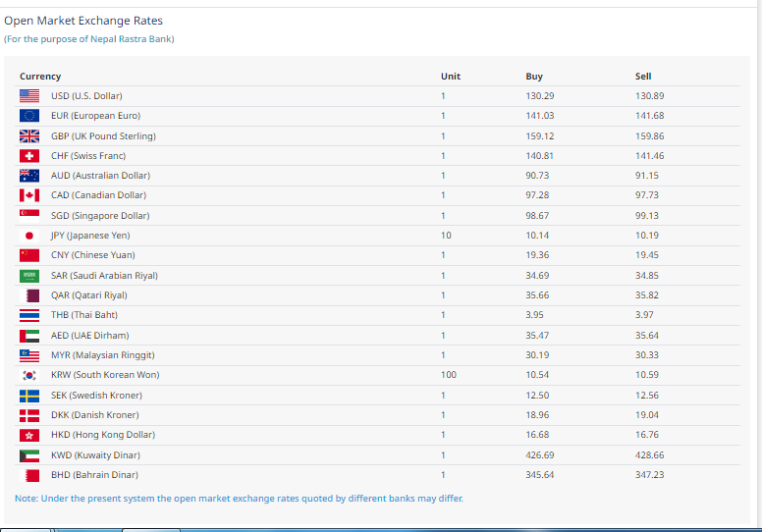The image size is (762, 532).
Task: Click the note about differing bank rates
Action: coord(239,499)
